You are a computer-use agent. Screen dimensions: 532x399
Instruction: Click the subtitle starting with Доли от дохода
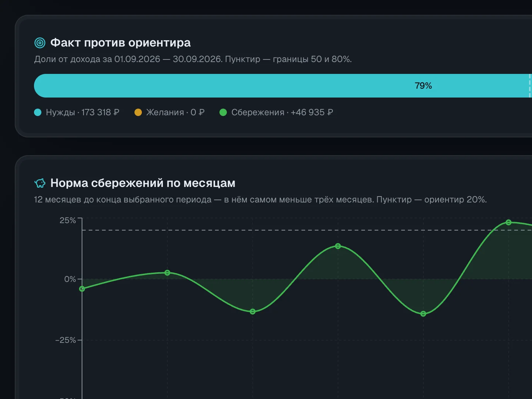tap(193, 59)
